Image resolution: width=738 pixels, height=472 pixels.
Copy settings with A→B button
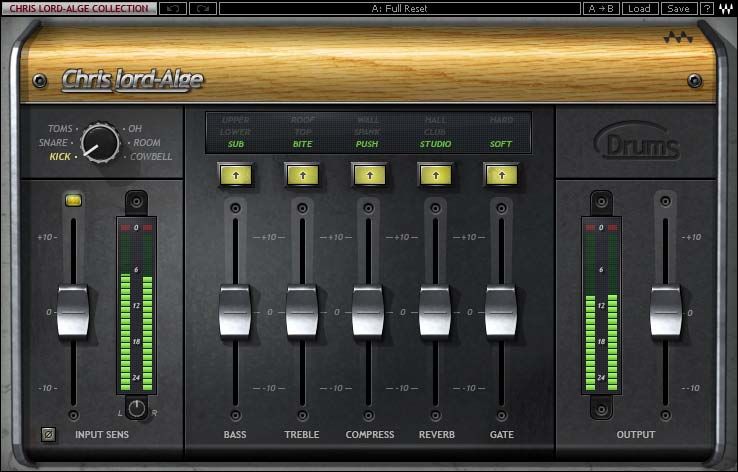point(601,8)
